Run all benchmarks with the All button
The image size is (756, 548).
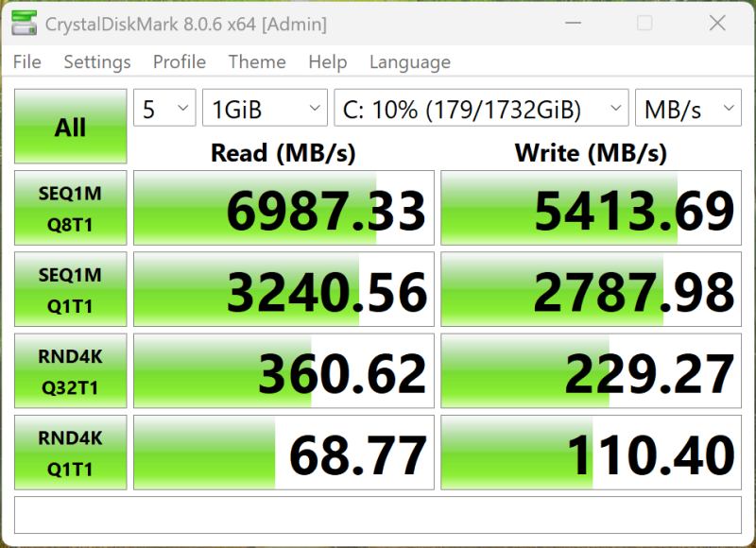(70, 127)
